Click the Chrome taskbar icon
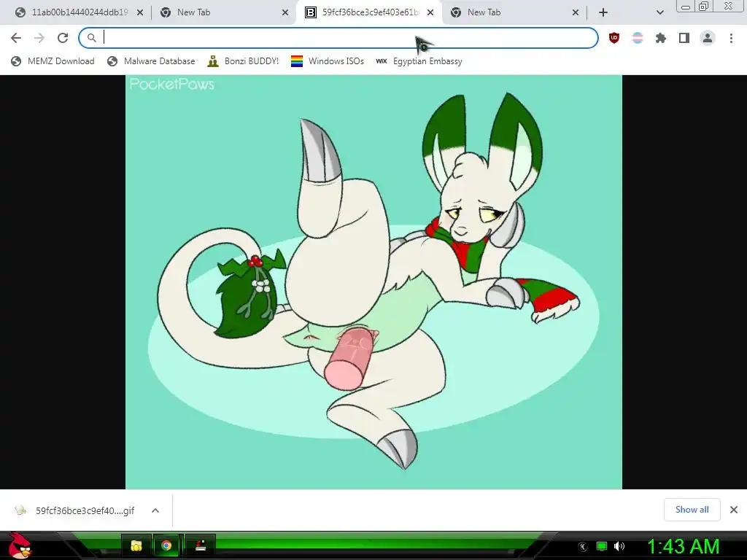The width and height of the screenshot is (747, 560). pos(166,545)
